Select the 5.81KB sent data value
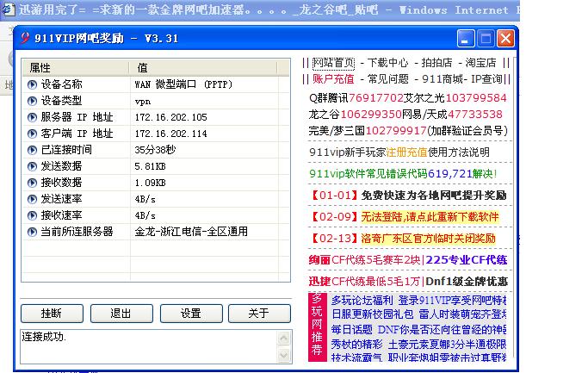 tap(151, 166)
